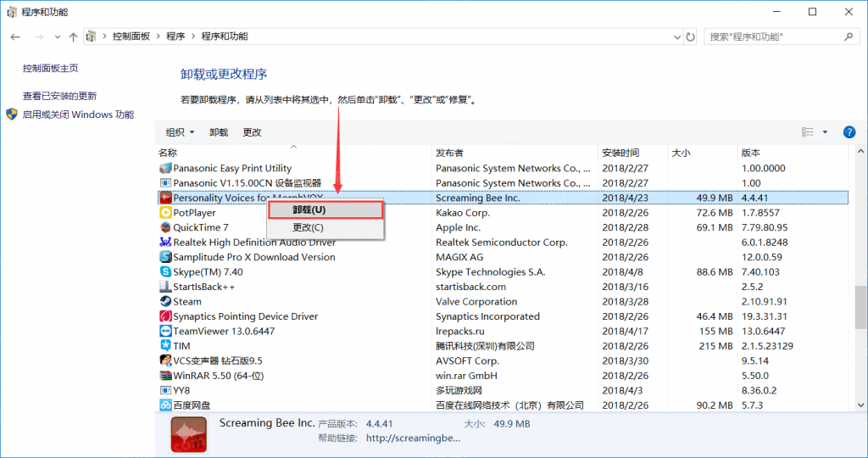Click the Personality Voices for MorphVOX icon
The image size is (868, 458).
[165, 198]
